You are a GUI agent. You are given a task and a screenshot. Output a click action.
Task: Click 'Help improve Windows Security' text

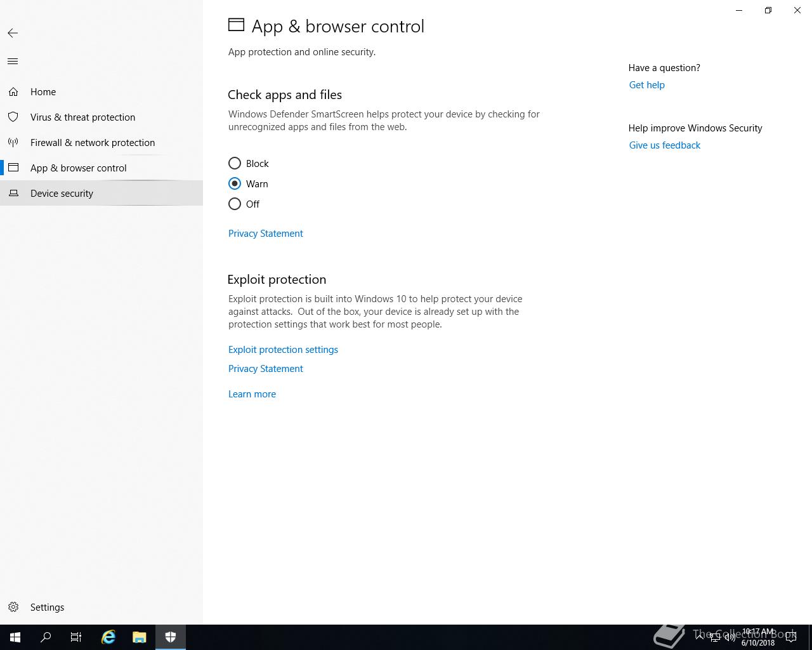tap(695, 128)
